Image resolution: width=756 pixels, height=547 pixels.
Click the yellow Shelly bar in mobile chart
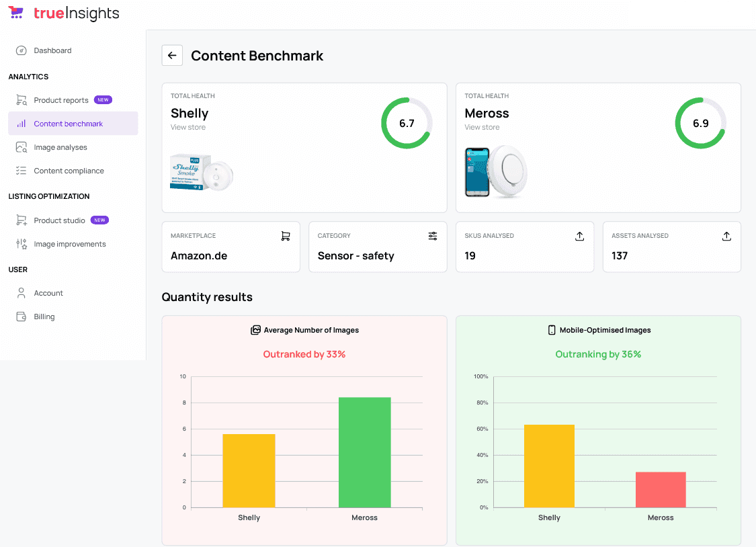pos(549,466)
